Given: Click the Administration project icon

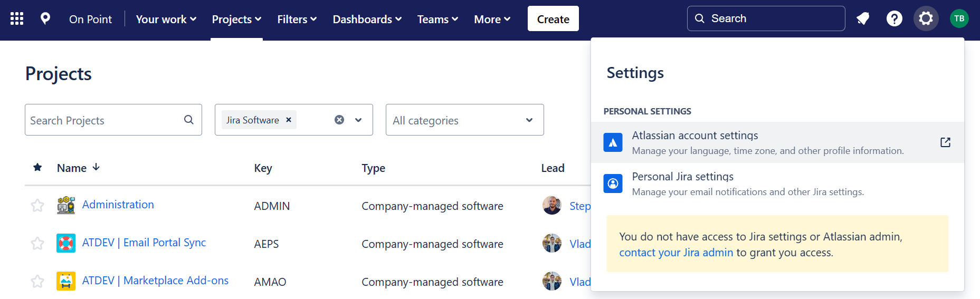Looking at the screenshot, I should [x=66, y=205].
